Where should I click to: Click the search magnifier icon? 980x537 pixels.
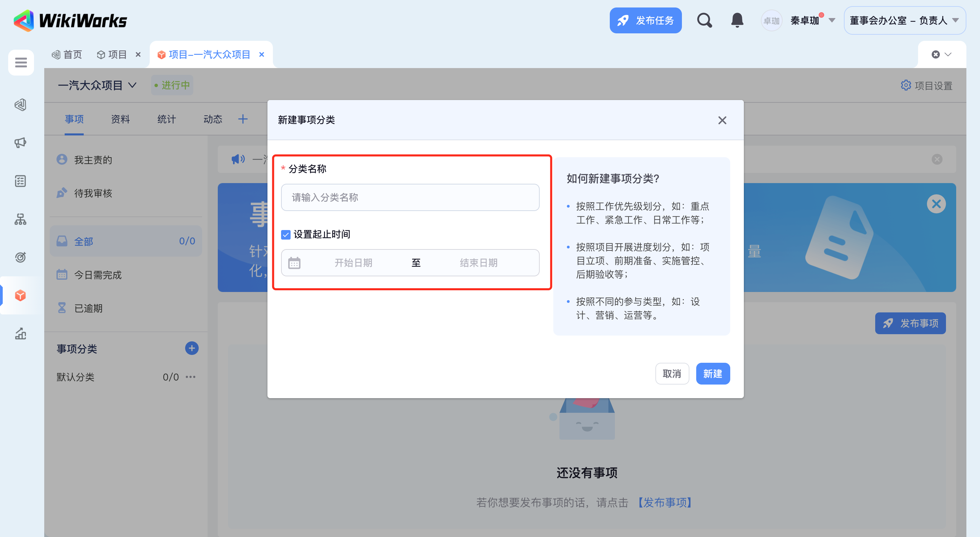coord(704,20)
